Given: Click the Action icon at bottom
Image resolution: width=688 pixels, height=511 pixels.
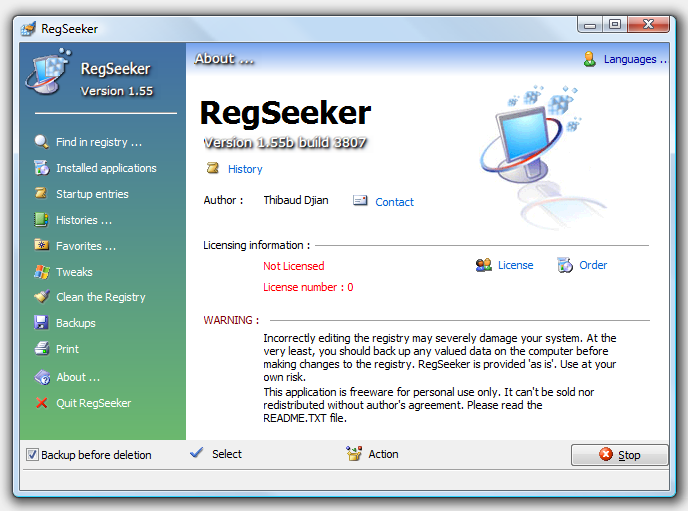Looking at the screenshot, I should [354, 453].
